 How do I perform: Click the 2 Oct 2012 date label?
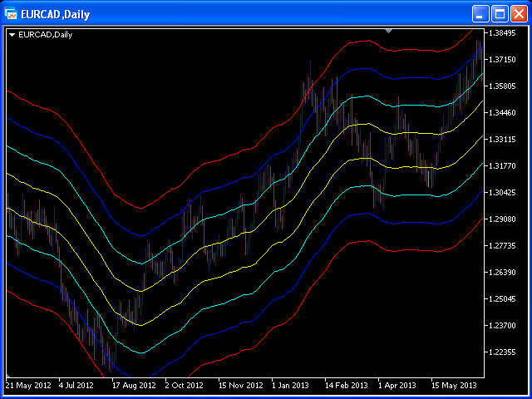(185, 386)
